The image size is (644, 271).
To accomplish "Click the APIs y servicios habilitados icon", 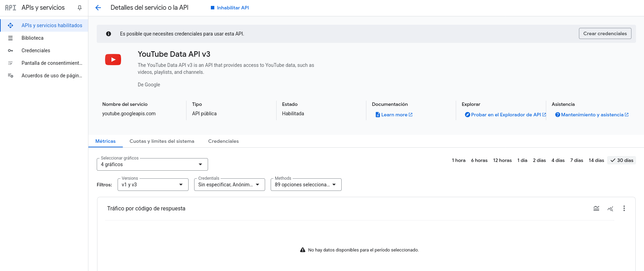I will (x=10, y=25).
